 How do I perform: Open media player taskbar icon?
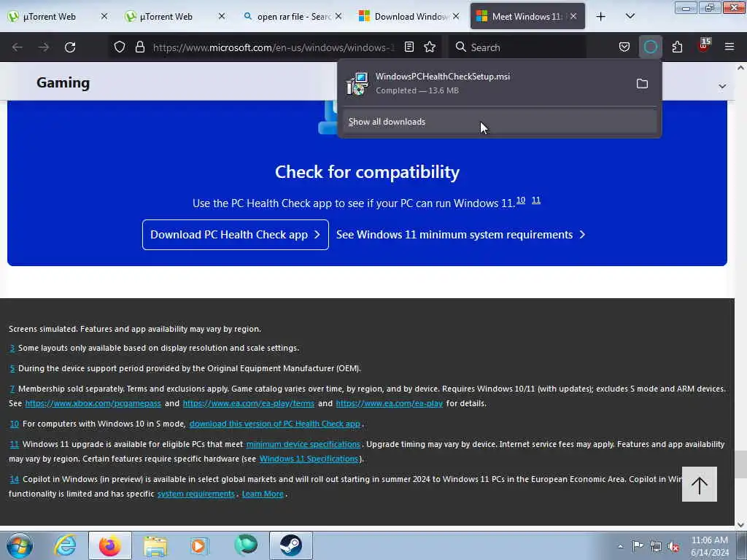[x=200, y=545]
